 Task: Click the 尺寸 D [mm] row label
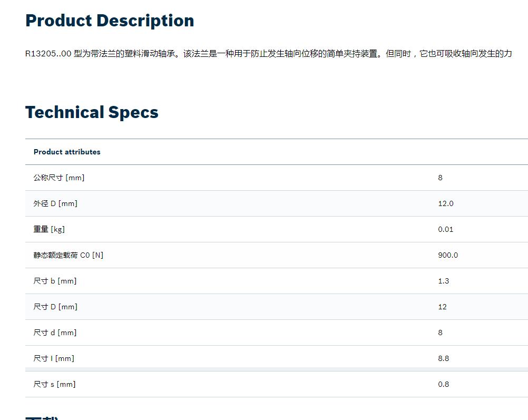pos(55,307)
